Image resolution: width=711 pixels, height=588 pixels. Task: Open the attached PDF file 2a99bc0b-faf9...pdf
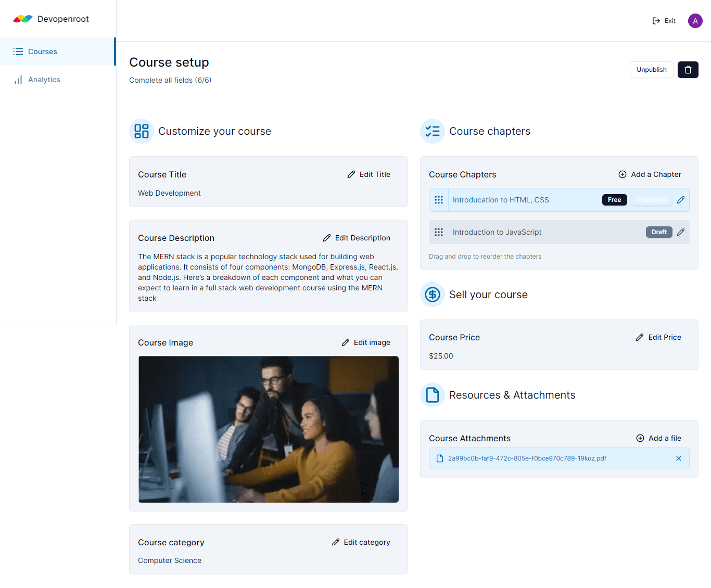[x=527, y=458]
